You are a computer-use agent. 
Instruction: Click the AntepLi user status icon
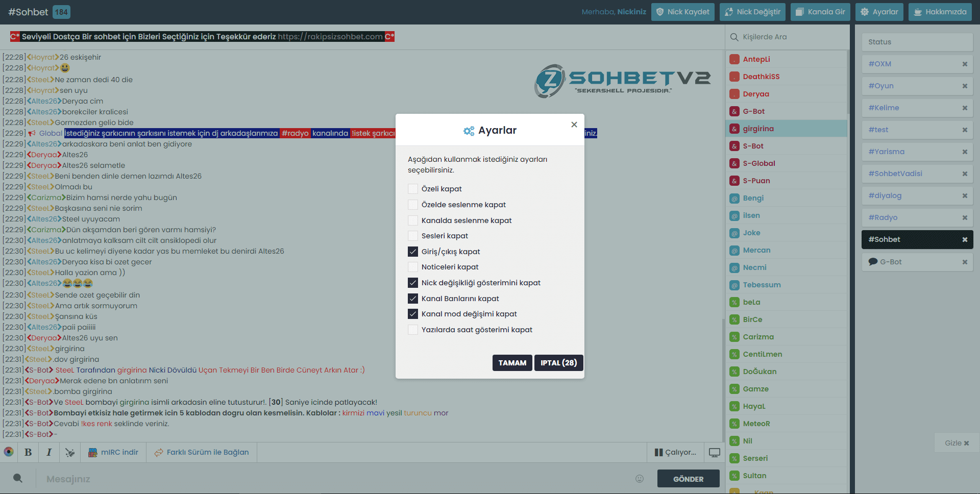(x=734, y=59)
